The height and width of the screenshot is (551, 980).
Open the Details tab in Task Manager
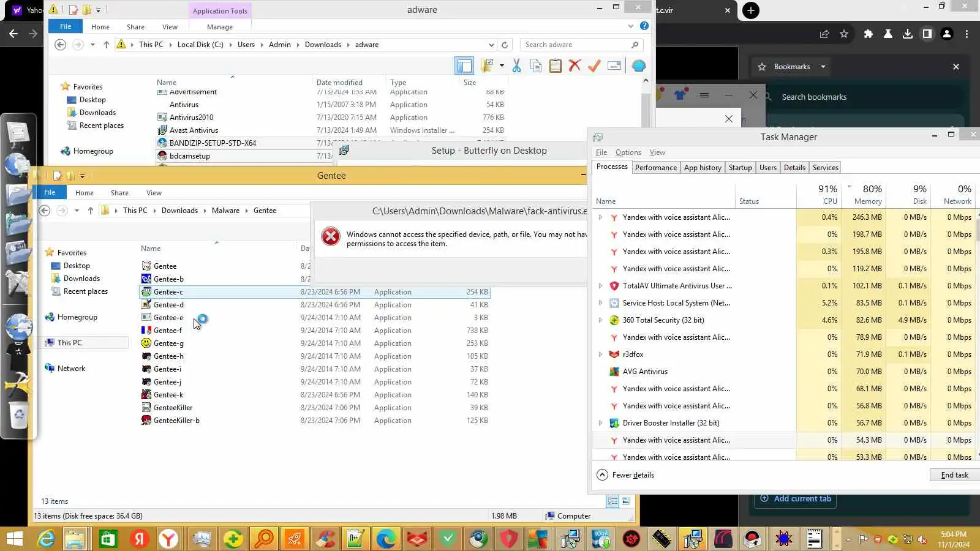(x=794, y=168)
